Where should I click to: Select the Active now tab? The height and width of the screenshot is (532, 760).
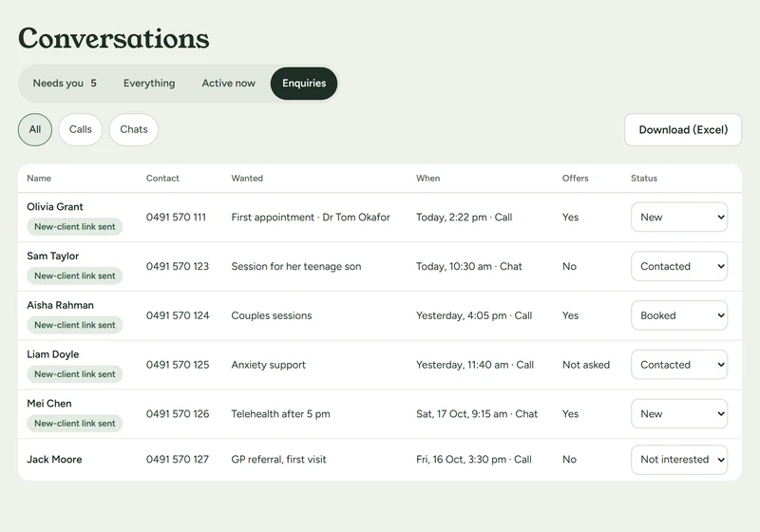228,84
